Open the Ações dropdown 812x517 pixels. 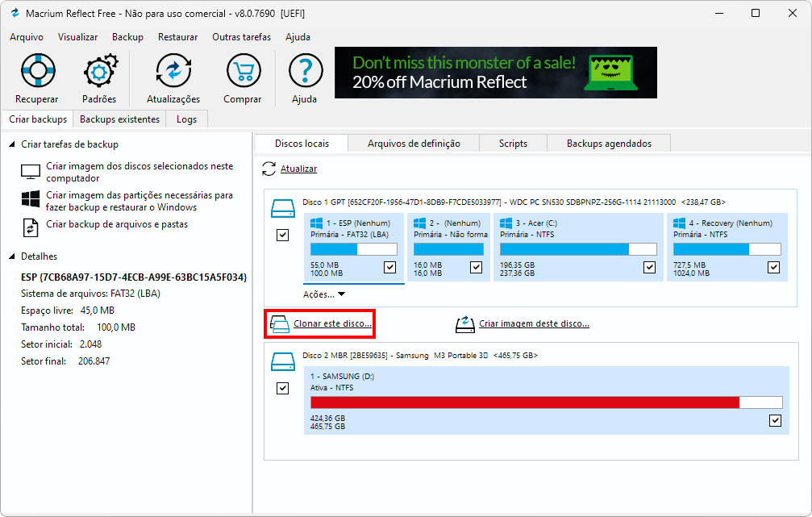(324, 294)
